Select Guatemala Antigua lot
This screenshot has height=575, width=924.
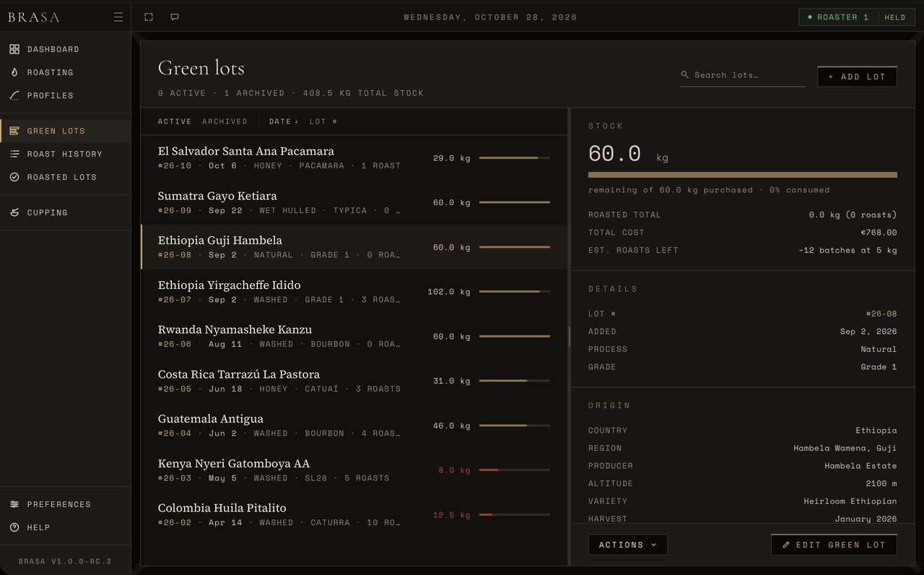354,425
